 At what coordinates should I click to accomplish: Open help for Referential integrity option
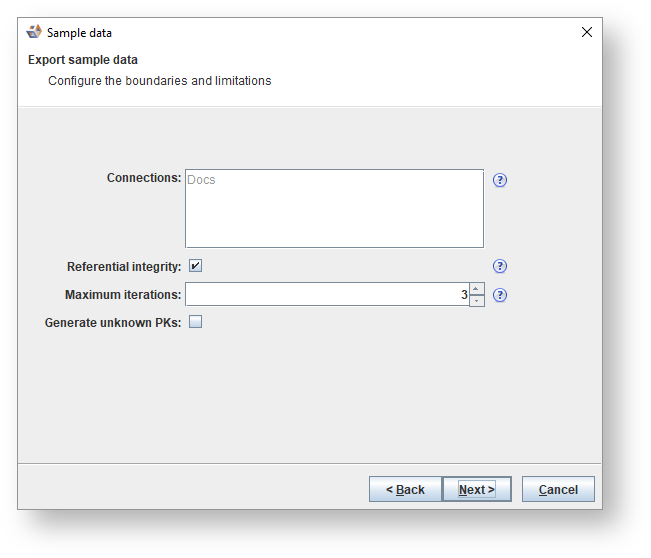501,266
